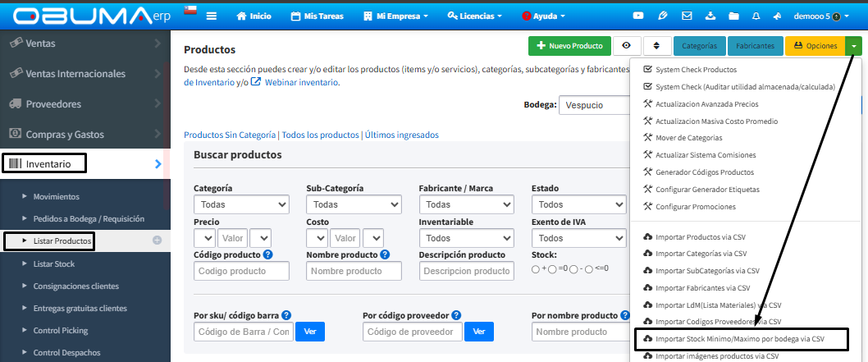Click plus icon beside Listar Productos

click(158, 241)
